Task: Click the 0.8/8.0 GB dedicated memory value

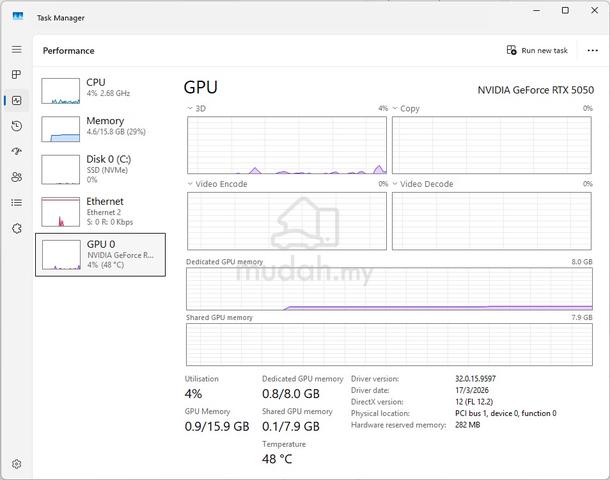Action: point(291,394)
